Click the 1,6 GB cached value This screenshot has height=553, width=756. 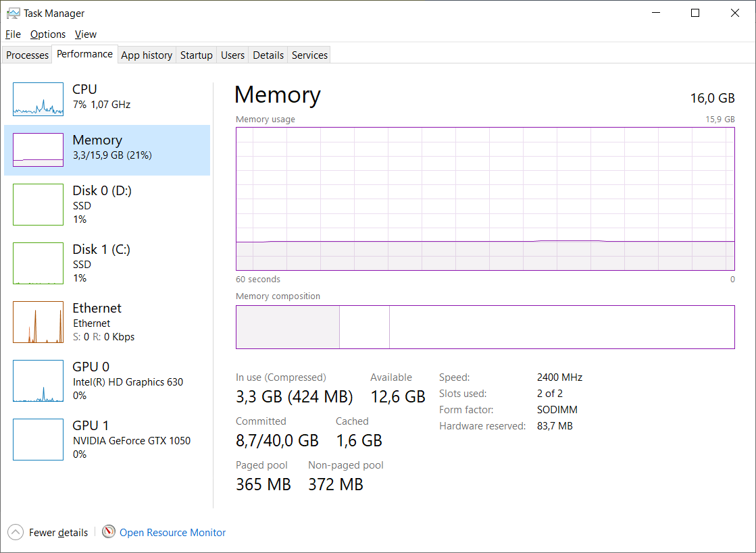click(359, 441)
